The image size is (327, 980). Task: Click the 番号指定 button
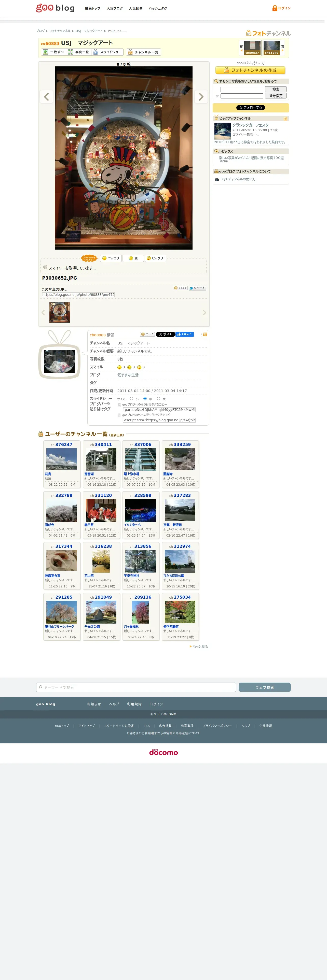(276, 96)
